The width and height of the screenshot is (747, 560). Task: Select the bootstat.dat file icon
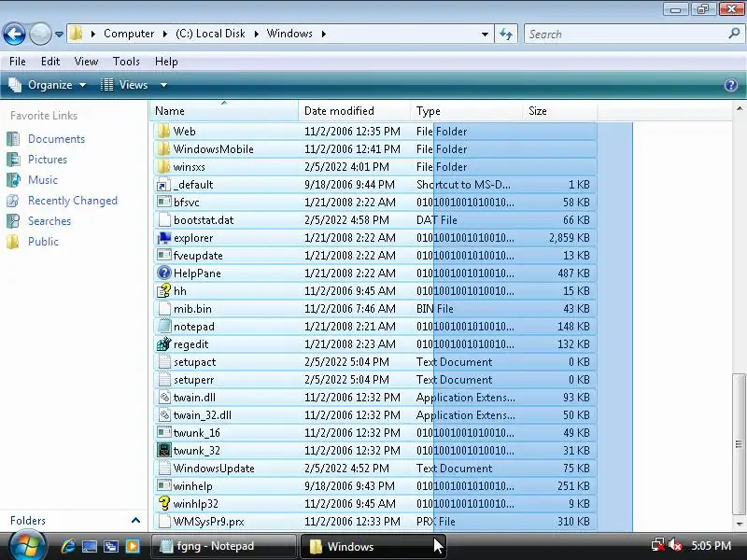click(x=164, y=219)
